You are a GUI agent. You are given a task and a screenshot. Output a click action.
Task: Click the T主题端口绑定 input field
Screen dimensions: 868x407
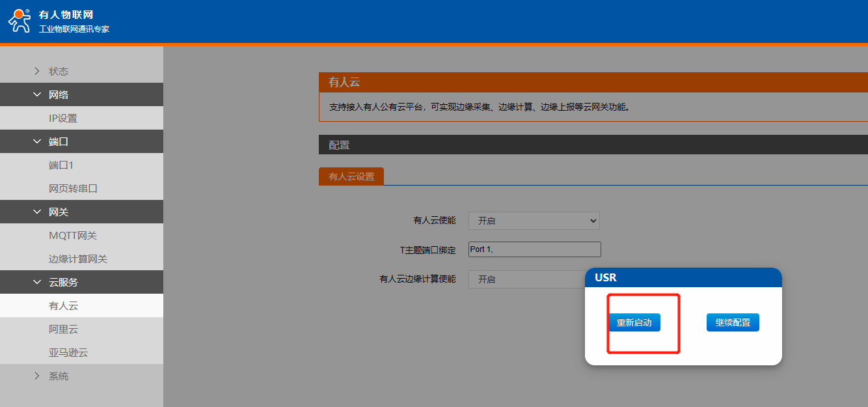(534, 249)
